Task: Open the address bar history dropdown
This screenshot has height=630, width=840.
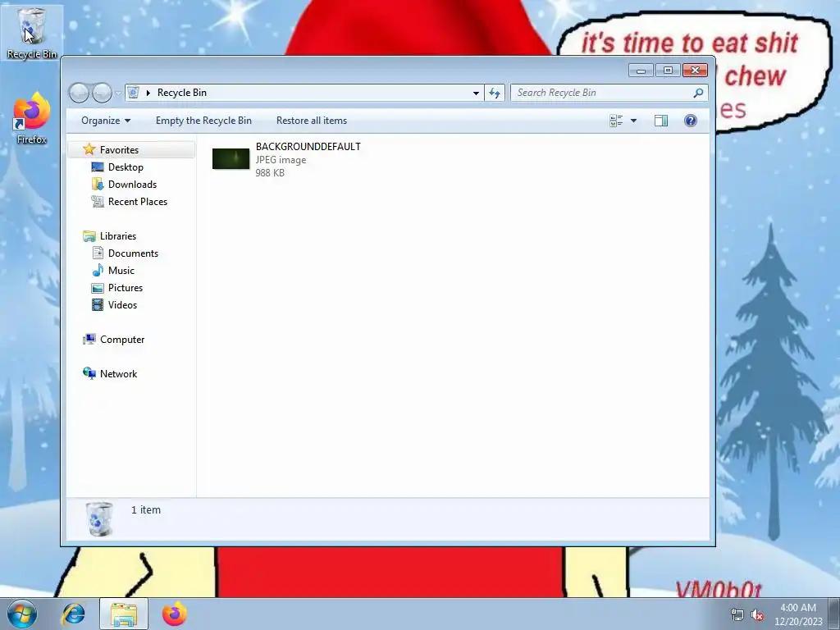Action: (476, 94)
